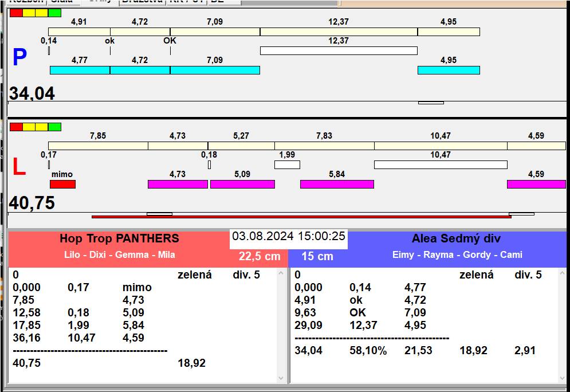This screenshot has width=570, height=392.
Task: Click the 'OK' changeover label in lane P
Action: (x=170, y=41)
